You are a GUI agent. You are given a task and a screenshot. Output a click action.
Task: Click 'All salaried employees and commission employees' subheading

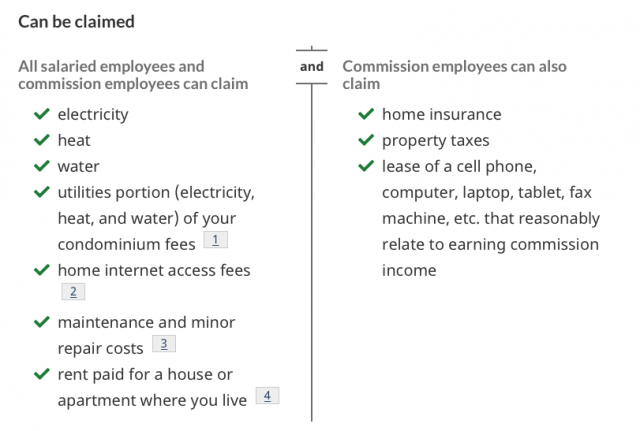point(133,75)
